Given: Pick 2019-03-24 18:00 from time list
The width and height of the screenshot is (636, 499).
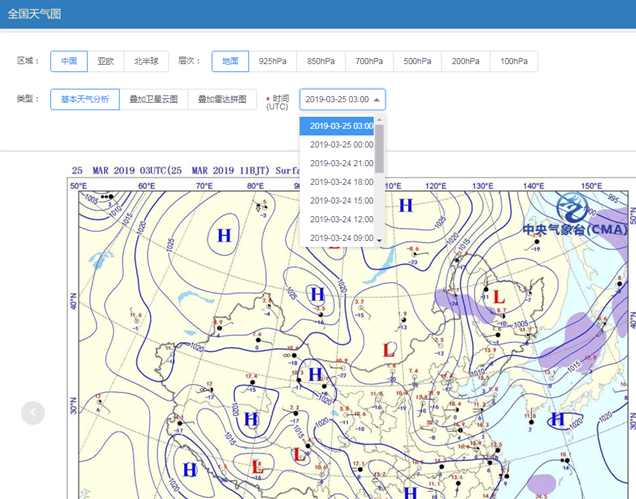Looking at the screenshot, I should 341,182.
